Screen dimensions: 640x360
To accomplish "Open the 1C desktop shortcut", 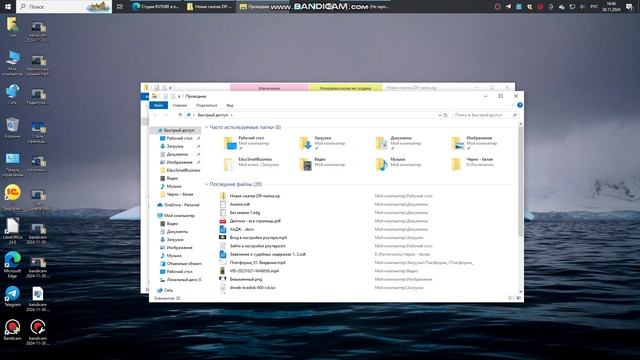I will [x=12, y=197].
